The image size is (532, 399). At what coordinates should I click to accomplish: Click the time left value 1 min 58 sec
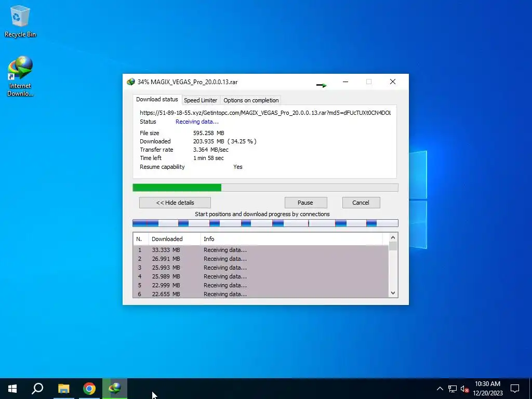[208, 158]
